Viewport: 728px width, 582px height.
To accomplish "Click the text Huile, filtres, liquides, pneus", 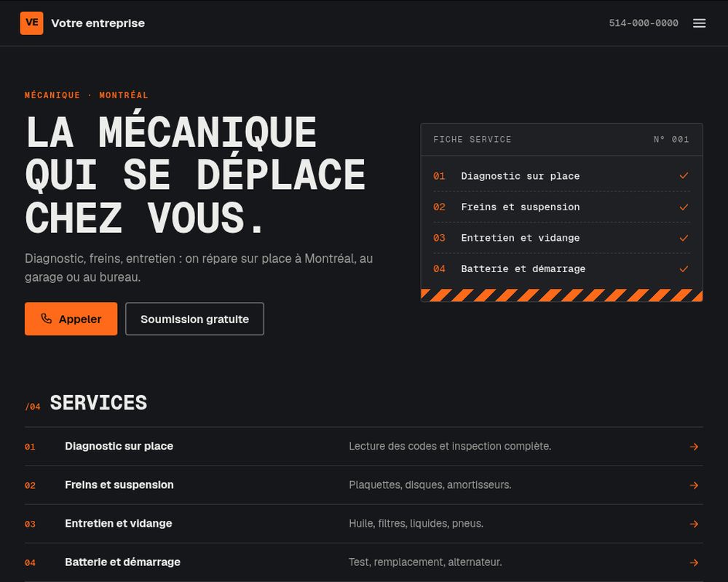I will coord(416,523).
